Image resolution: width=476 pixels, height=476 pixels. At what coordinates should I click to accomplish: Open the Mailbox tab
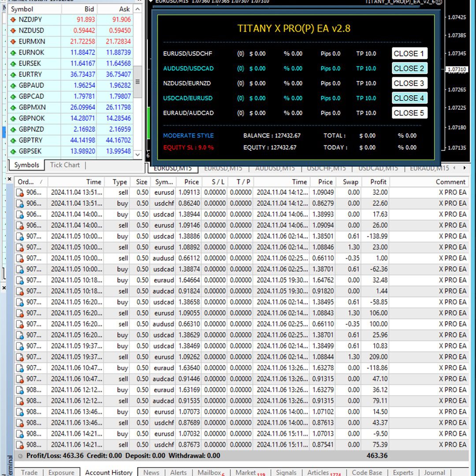[x=209, y=472]
